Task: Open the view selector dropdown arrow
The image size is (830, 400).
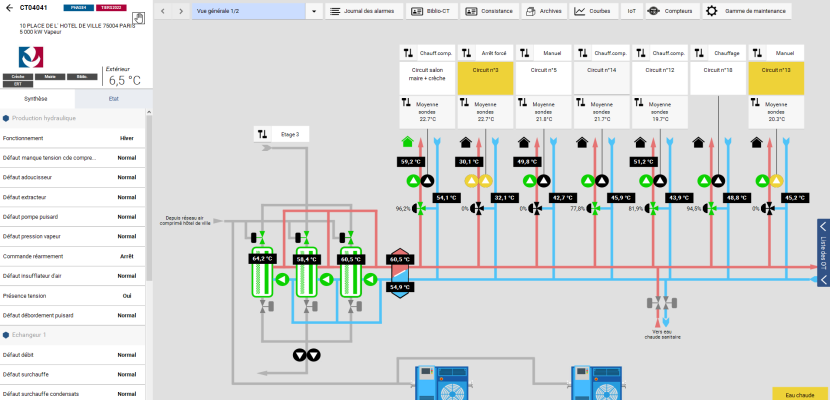Action: point(314,11)
